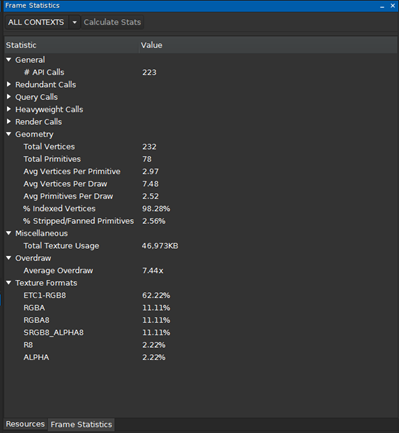Select the Total Vertices row
399x433 pixels.
(x=201, y=147)
